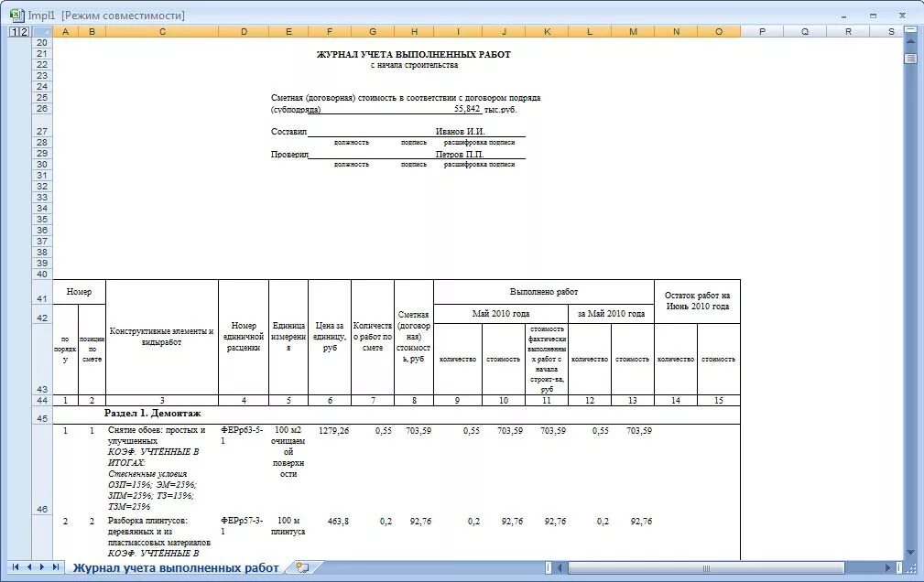Select column Q header
The height and width of the screenshot is (582, 924).
tap(805, 32)
